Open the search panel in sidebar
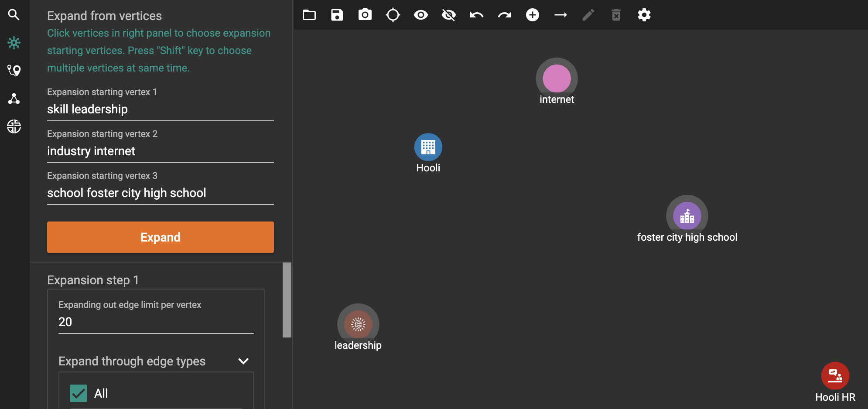Screen dimensions: 868x409 [x=14, y=15]
